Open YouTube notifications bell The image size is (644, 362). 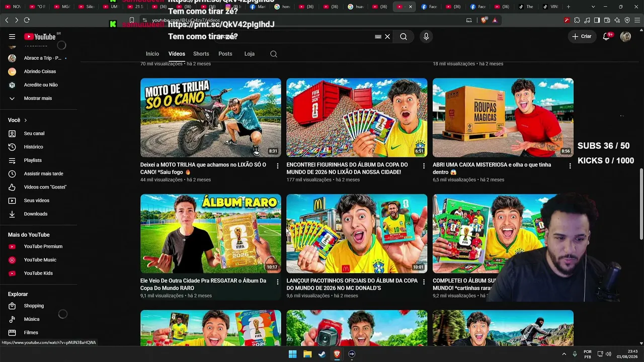pos(606,37)
